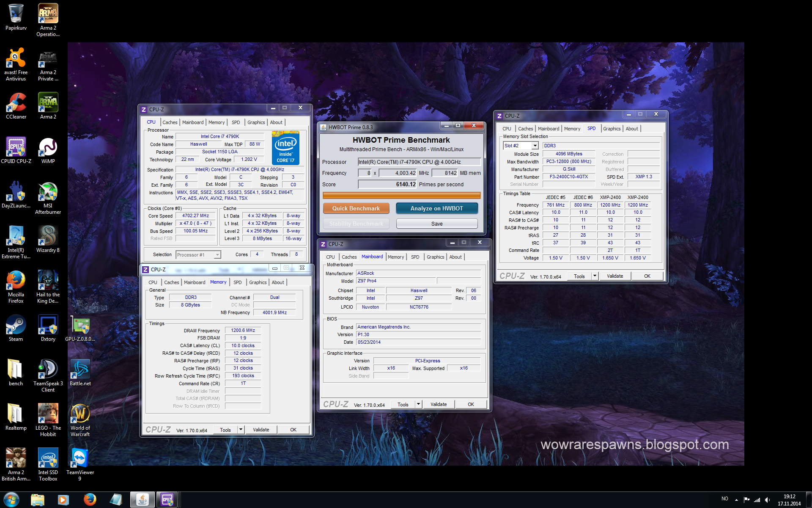The height and width of the screenshot is (508, 812).
Task: Open the CPU tab in Mainboard CPU-Z window
Action: (x=330, y=257)
